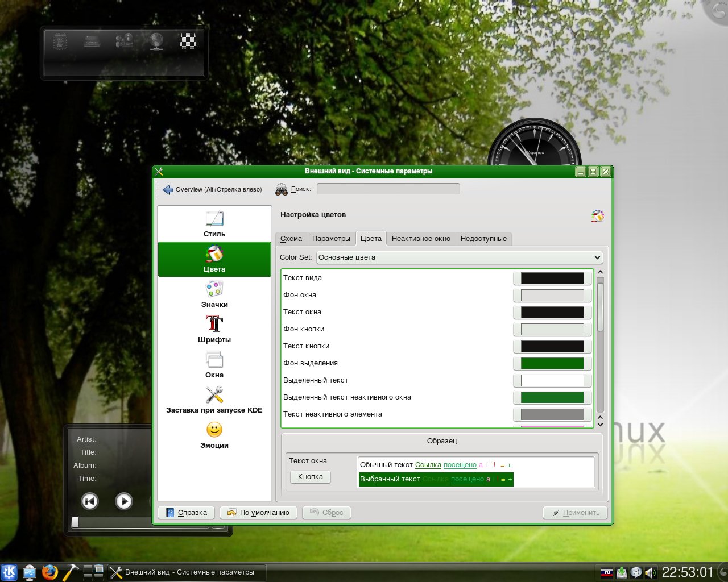Screen dimensions: 728x582
Task: Click CPU chip icon in system monitor widget
Action: click(60, 41)
